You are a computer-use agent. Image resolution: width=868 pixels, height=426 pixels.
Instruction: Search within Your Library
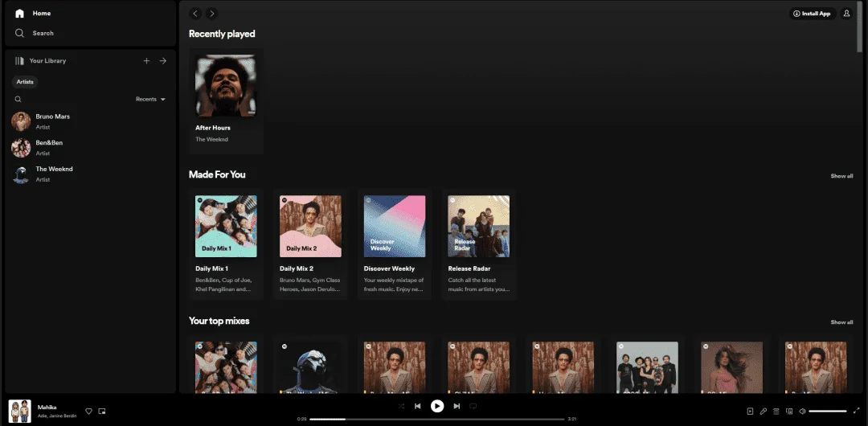(x=18, y=99)
